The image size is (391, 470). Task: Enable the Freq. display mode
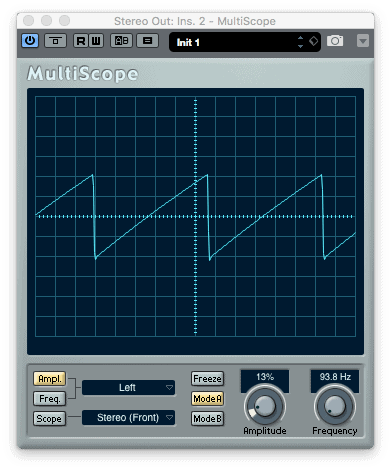click(50, 399)
